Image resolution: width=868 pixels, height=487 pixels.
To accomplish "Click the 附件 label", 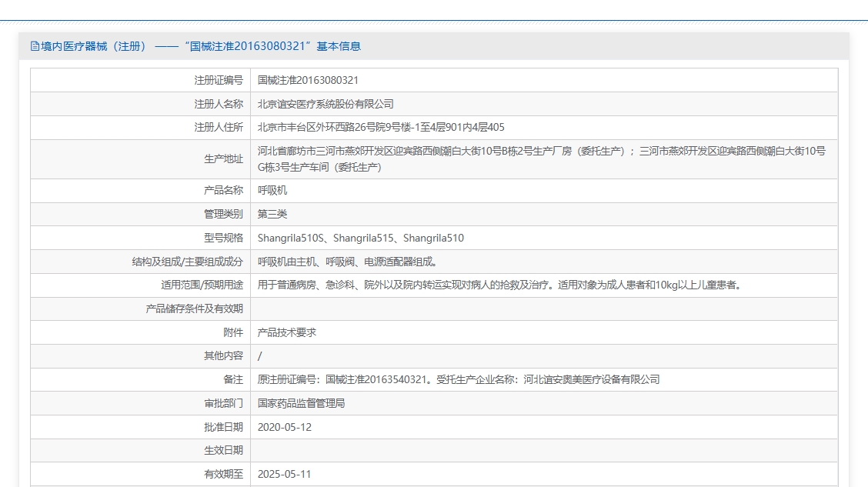I will pyautogui.click(x=233, y=332).
